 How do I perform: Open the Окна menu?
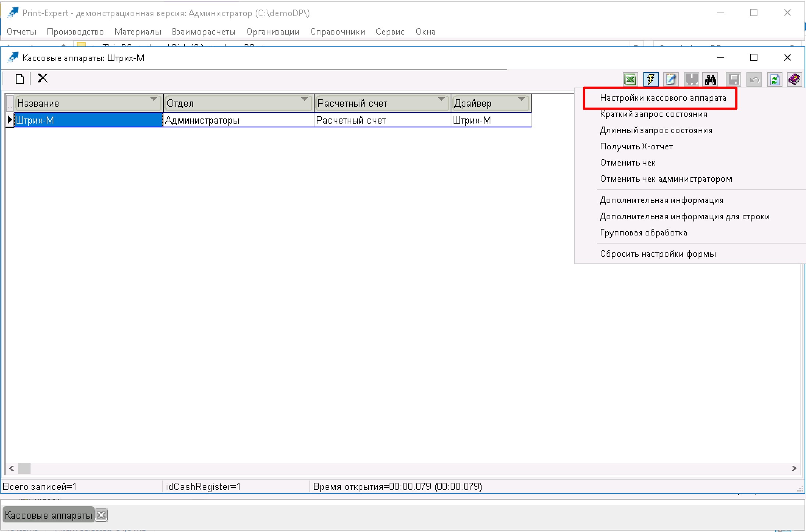click(x=425, y=32)
